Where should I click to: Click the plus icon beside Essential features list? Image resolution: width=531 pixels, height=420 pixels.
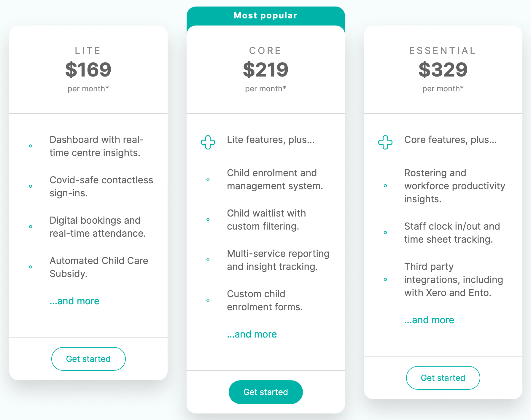tap(385, 142)
